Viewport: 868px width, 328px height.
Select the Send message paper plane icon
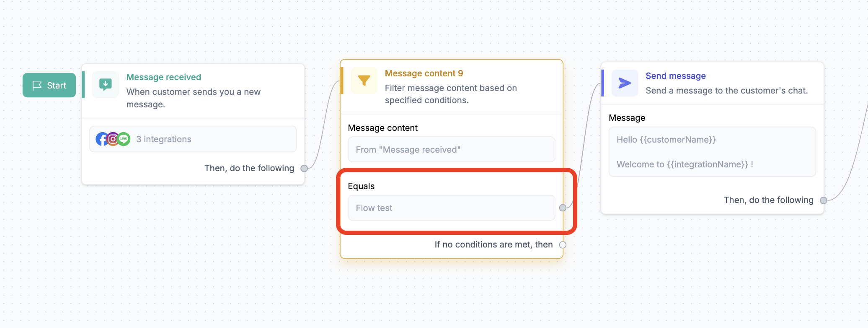click(625, 83)
